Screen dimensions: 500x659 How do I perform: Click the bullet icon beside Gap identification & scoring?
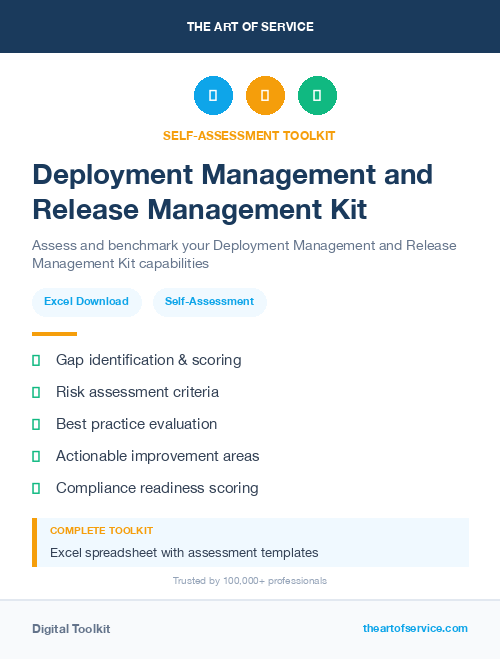pos(36,361)
